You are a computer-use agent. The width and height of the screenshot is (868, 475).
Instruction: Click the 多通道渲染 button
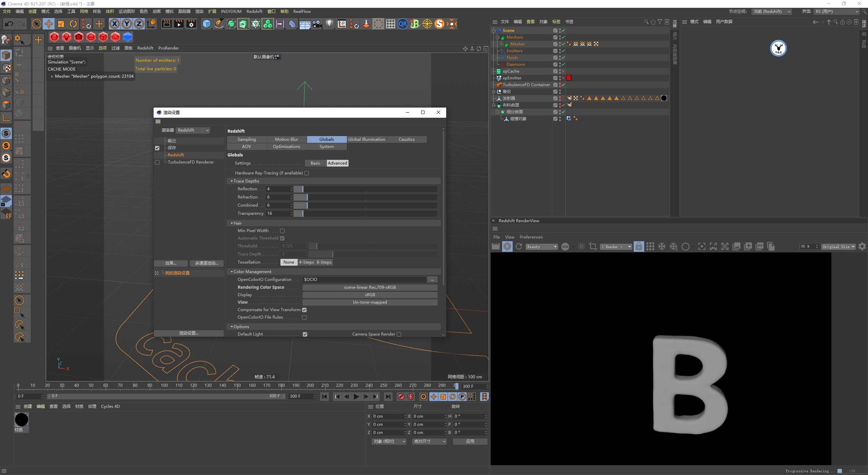206,263
